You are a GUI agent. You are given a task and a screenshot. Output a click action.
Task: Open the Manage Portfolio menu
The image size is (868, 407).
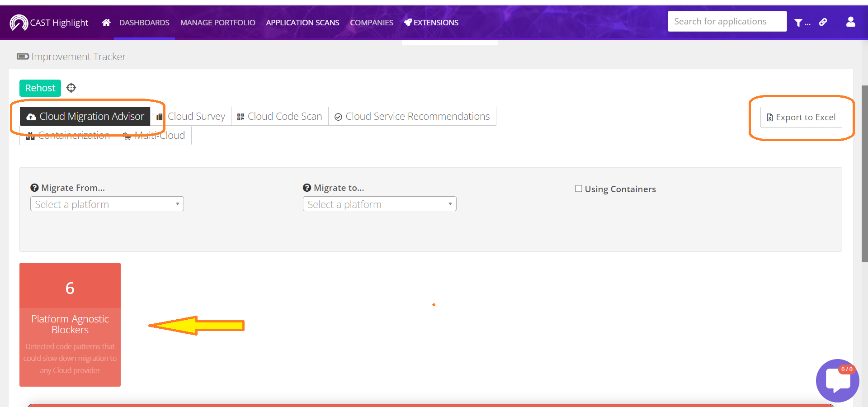click(218, 23)
